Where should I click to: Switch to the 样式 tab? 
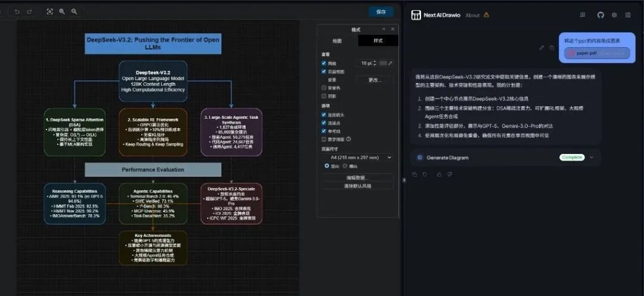pyautogui.click(x=378, y=41)
